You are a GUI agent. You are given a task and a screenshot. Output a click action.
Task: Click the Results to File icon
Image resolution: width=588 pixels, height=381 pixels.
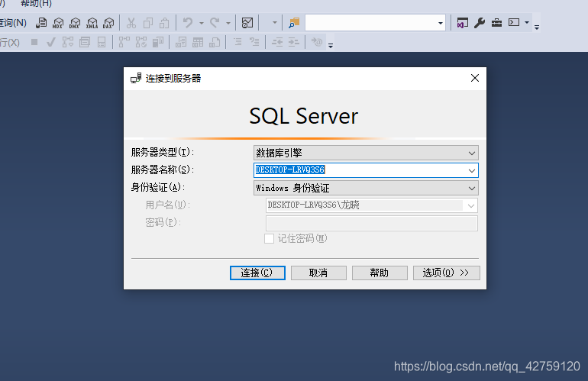tap(215, 42)
